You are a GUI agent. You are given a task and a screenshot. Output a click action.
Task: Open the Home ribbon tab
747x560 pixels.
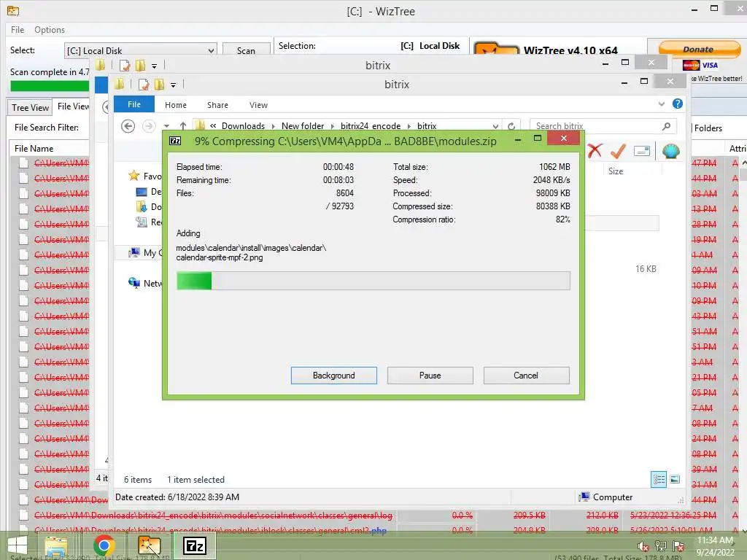176,105
